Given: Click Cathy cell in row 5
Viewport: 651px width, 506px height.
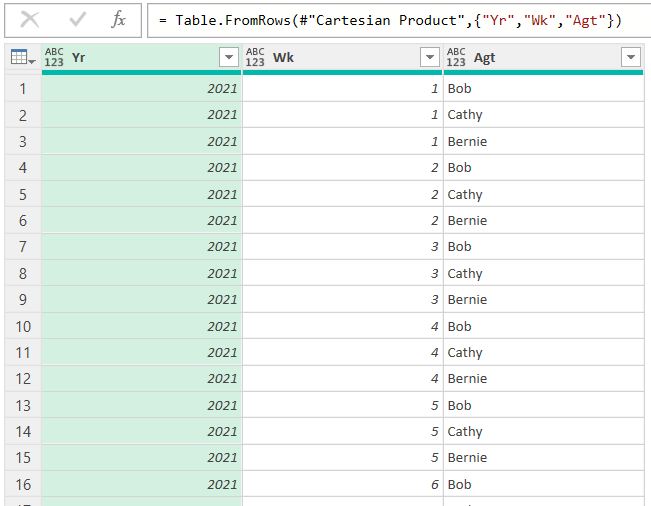Looking at the screenshot, I should [x=543, y=194].
